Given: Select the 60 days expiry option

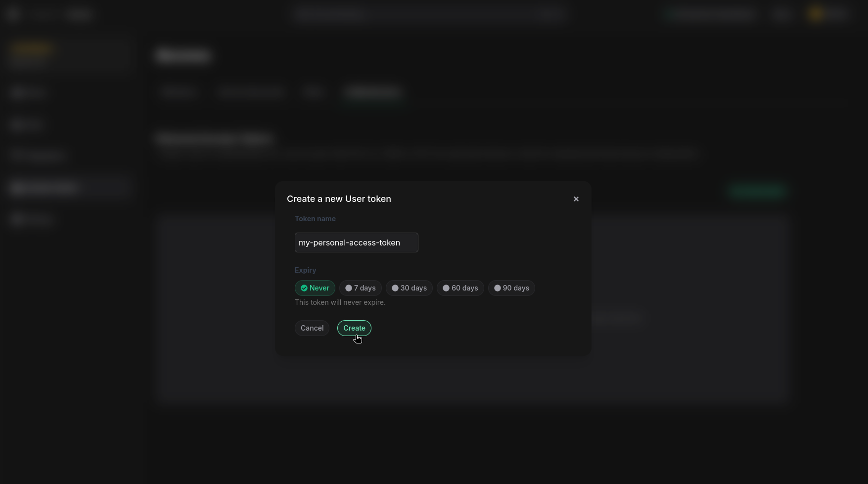Looking at the screenshot, I should (x=460, y=288).
